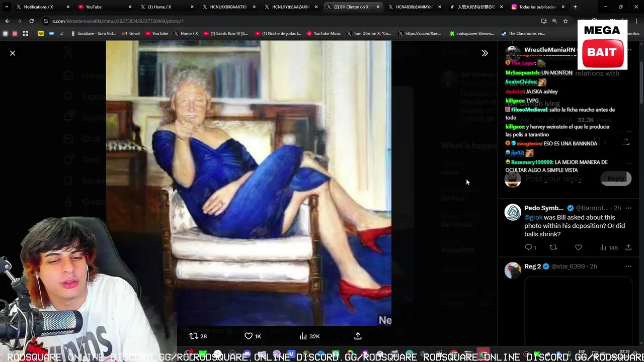
Task: View site information icon in address bar
Action: (x=46, y=21)
